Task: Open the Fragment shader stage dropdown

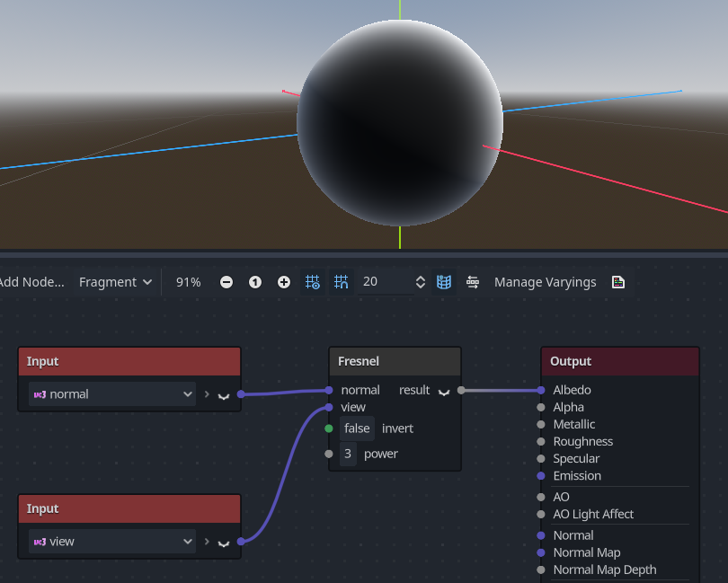Action: pos(115,281)
